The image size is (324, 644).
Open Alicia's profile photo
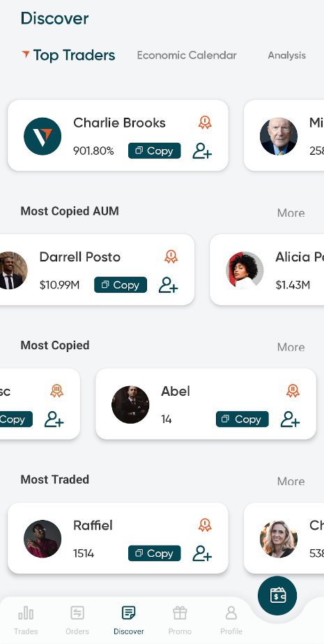[245, 270]
